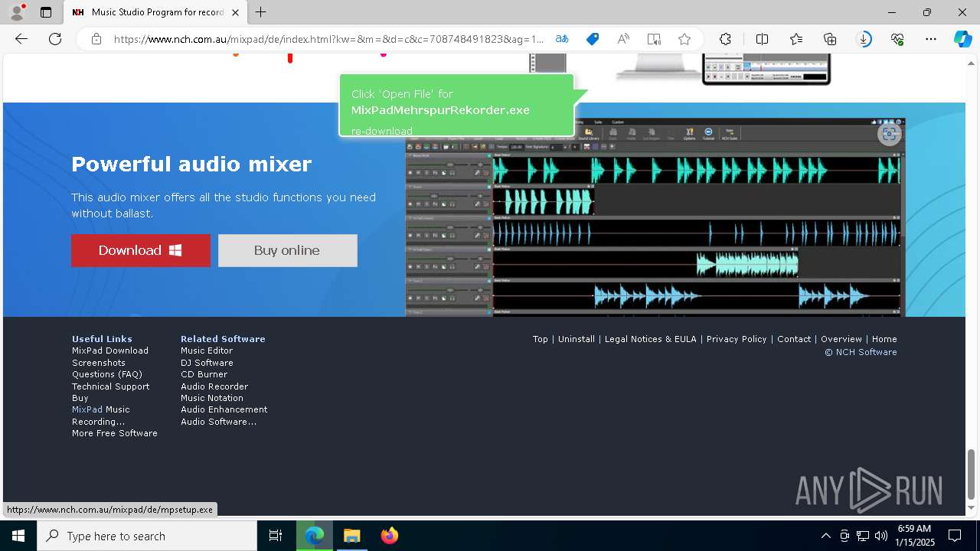The image size is (980, 551).
Task: Add this page to favorites with the star icon
Action: point(684,39)
